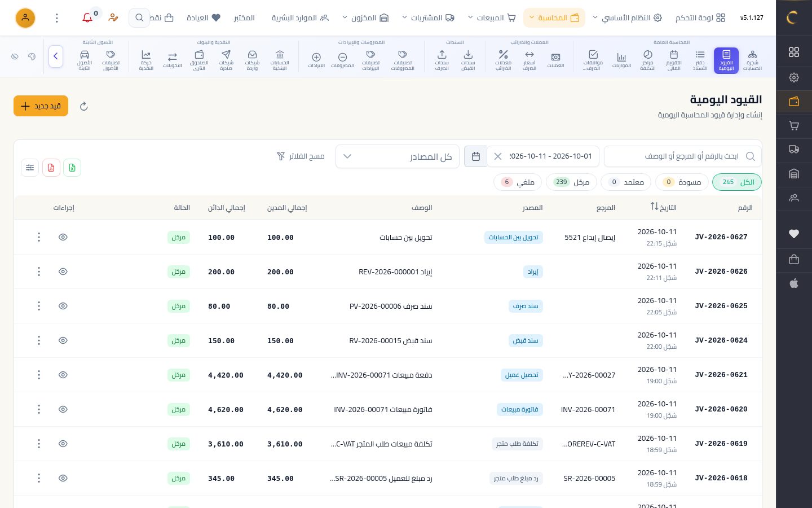Open tax rates (معدلات الضرائب)
This screenshot has height=508, width=812.
coord(503,60)
